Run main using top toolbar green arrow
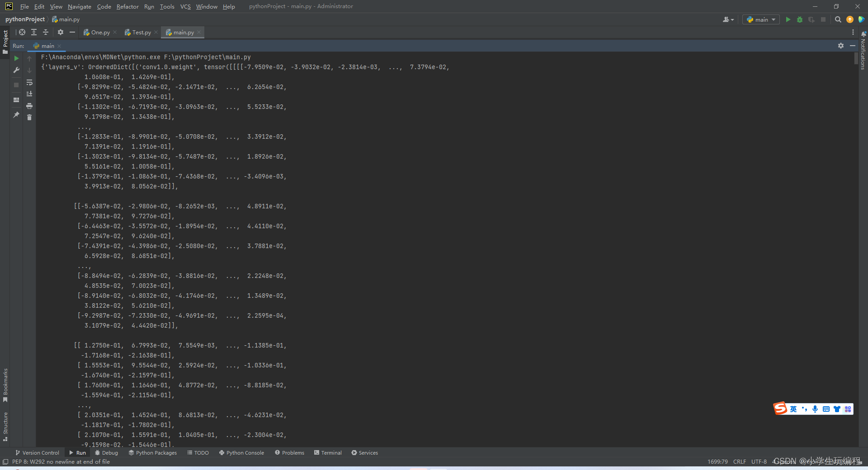868x470 pixels. point(788,19)
